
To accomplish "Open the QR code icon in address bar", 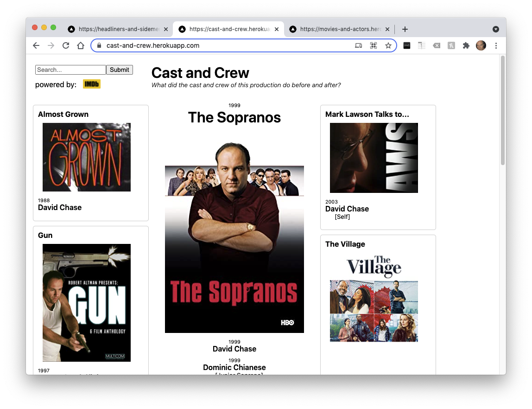I will tap(373, 45).
